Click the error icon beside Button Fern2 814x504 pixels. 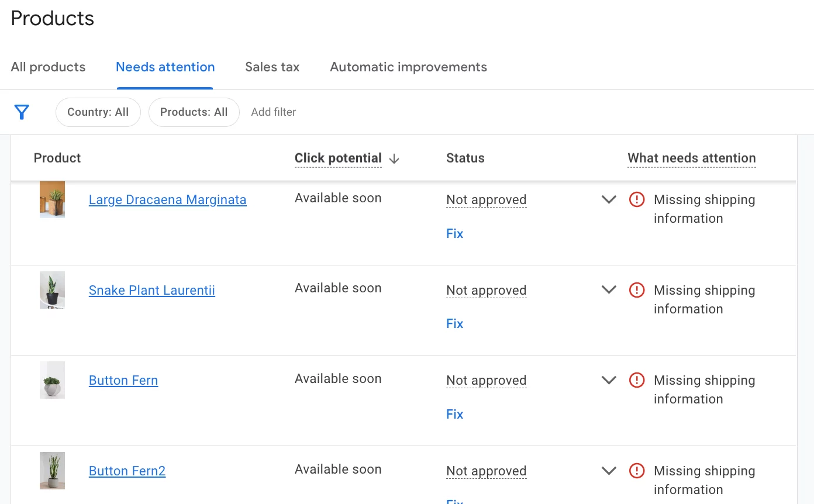636,471
